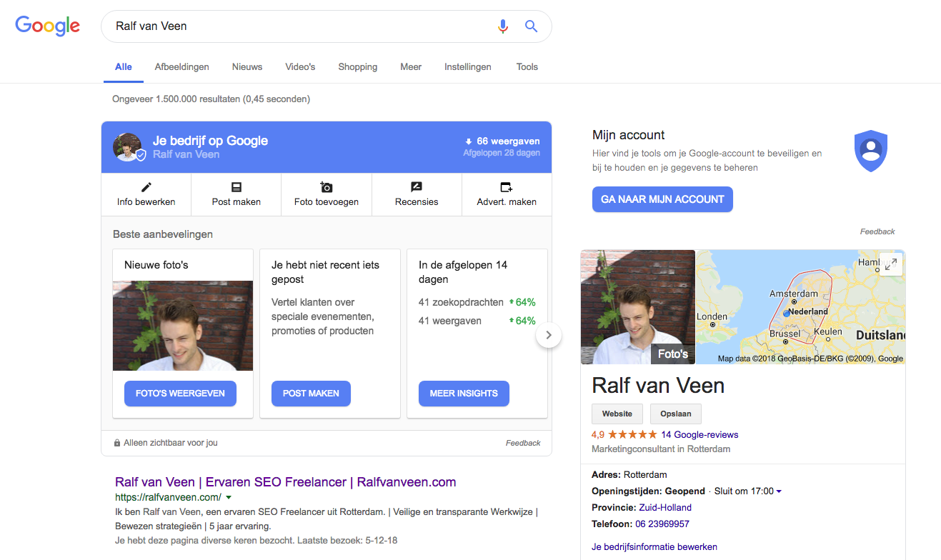Click the 66 weergaven stat

tap(502, 141)
